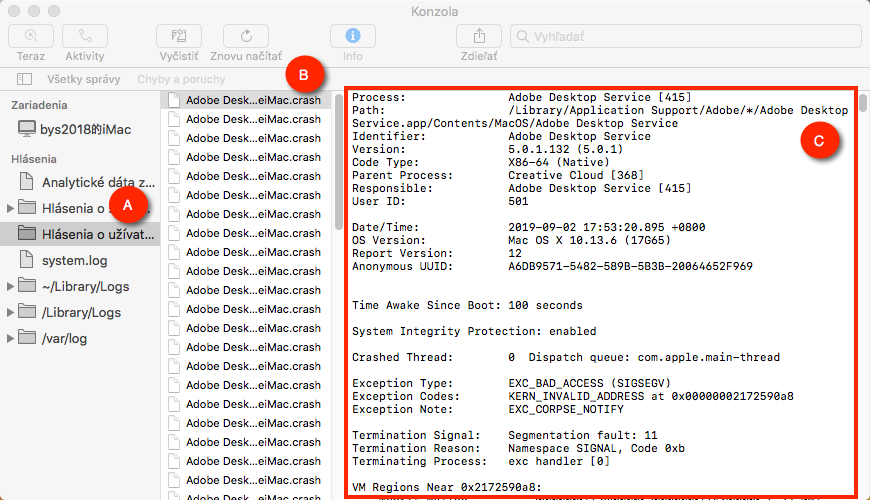Click the file list scrollbar
The height and width of the screenshot is (500, 870).
pyautogui.click(x=339, y=162)
